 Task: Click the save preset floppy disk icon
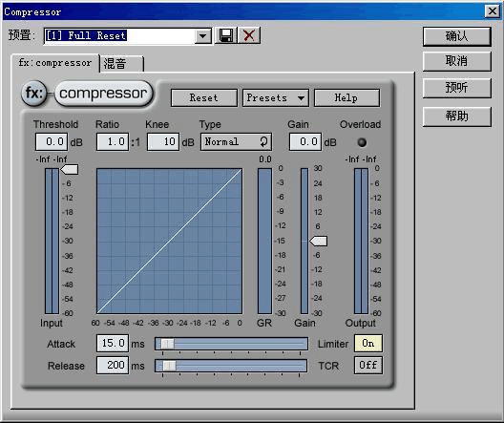pyautogui.click(x=225, y=35)
